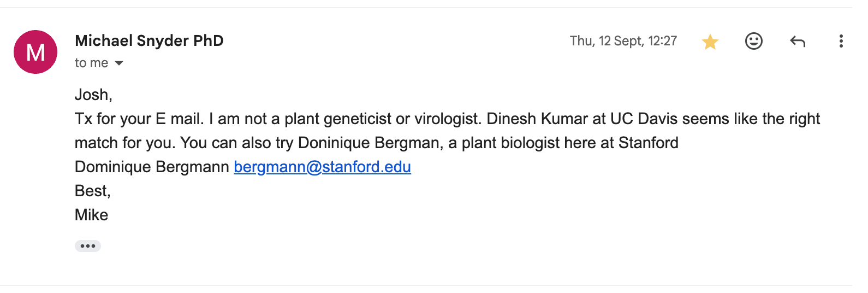
Task: Click the signature name "Mike"
Action: [91, 215]
